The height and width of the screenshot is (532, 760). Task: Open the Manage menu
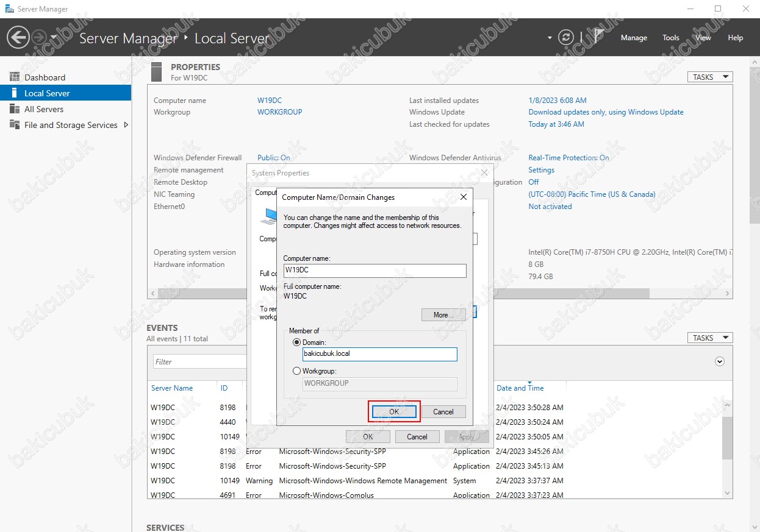pos(634,38)
